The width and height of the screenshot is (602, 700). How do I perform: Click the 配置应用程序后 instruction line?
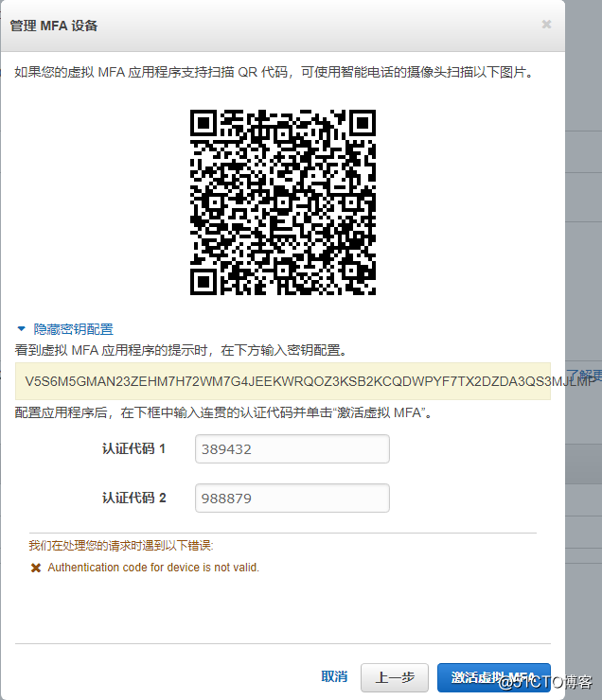pos(223,412)
